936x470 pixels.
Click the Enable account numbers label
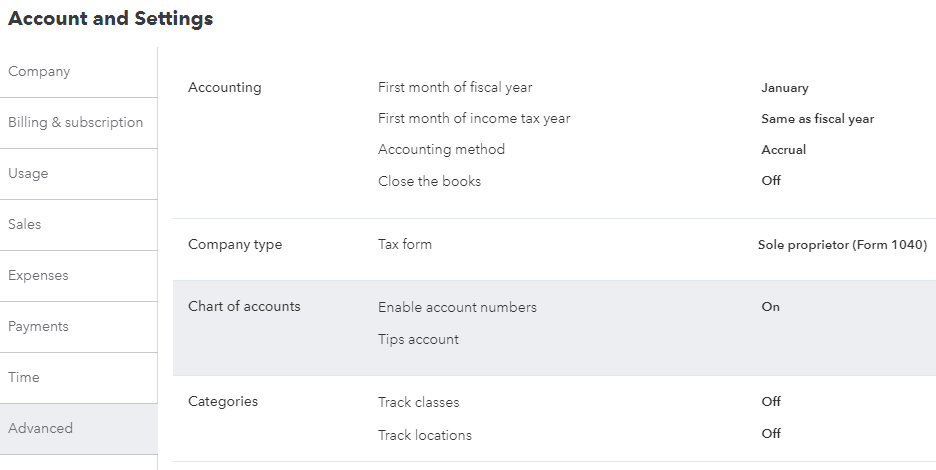(x=457, y=308)
